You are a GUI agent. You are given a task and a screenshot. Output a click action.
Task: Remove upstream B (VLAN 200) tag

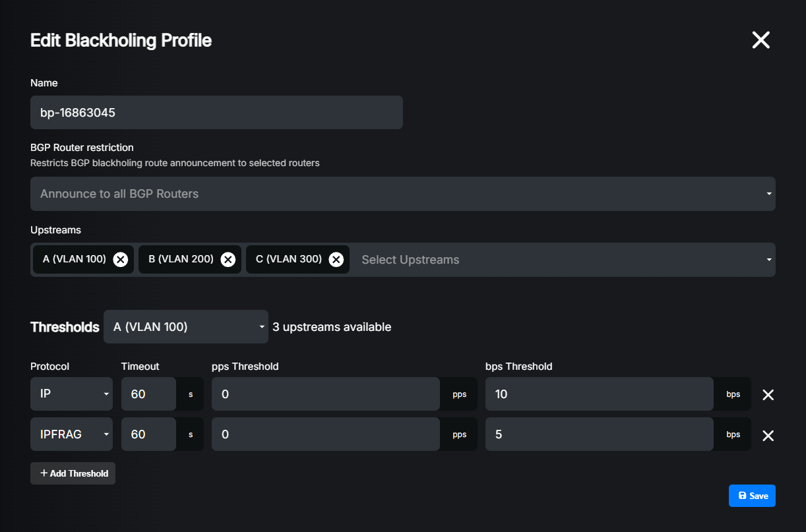point(228,260)
